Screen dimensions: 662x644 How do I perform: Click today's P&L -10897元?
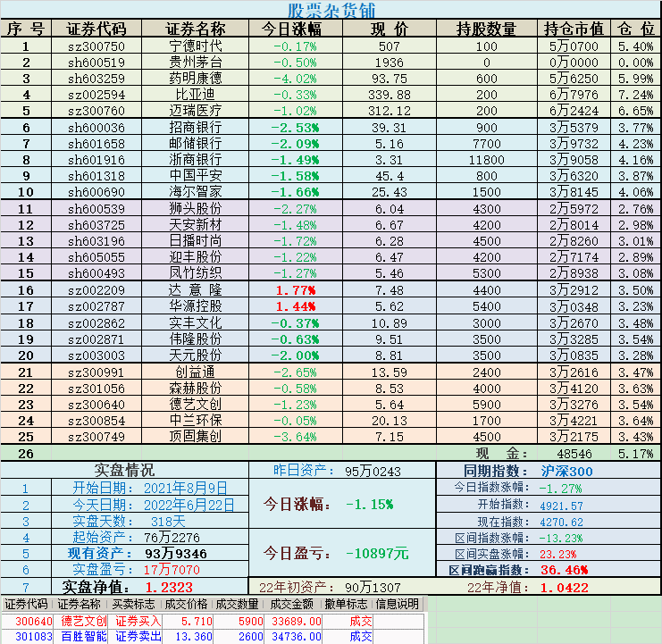[377, 553]
